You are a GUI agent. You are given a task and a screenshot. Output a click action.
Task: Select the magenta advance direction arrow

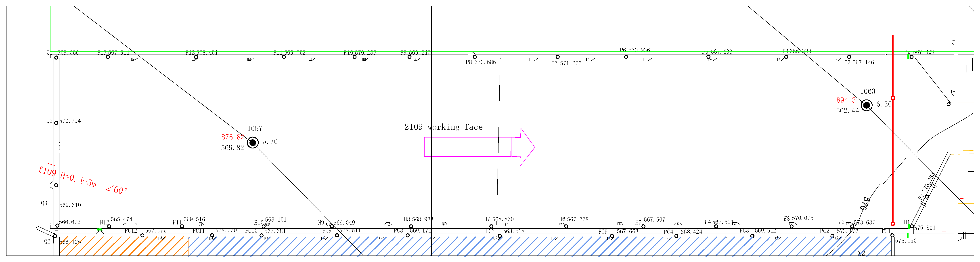[x=479, y=147]
